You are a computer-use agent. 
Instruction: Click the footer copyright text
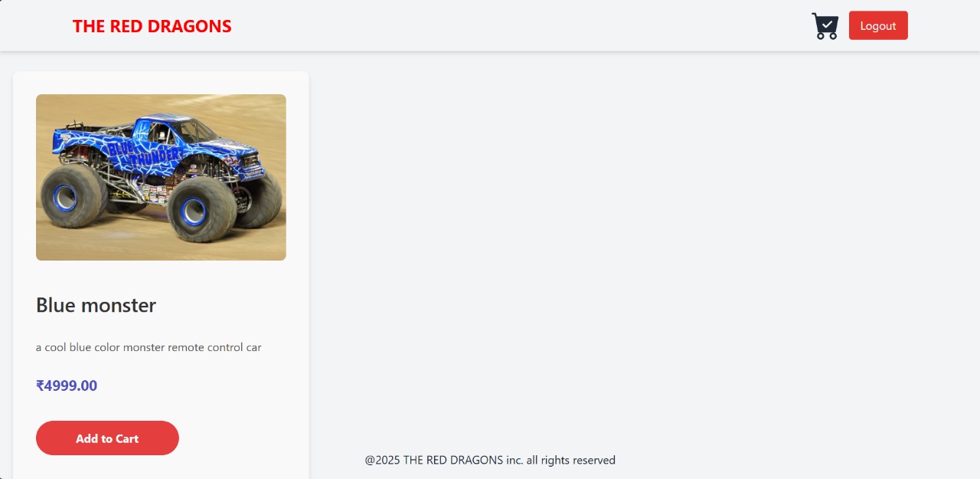click(x=490, y=460)
